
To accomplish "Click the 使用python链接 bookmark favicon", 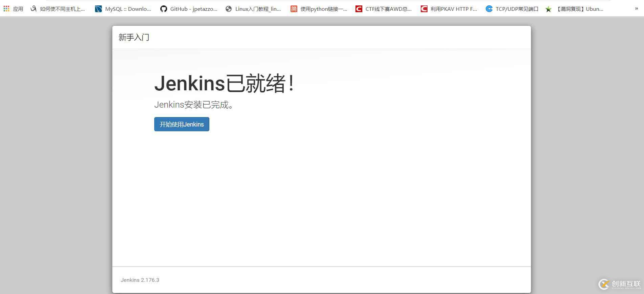I will pos(294,9).
